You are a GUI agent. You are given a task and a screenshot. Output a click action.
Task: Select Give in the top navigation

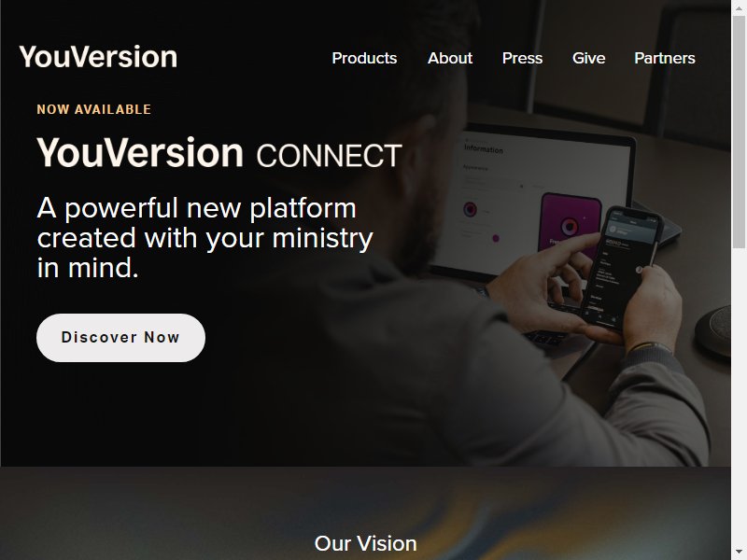[588, 58]
